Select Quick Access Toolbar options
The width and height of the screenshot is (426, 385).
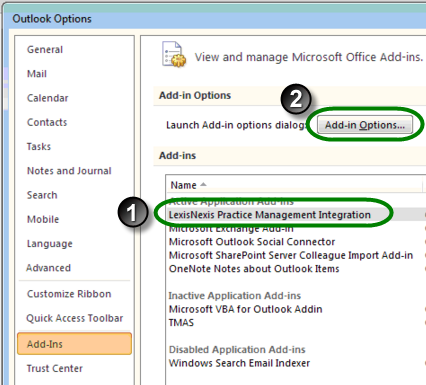tap(75, 318)
